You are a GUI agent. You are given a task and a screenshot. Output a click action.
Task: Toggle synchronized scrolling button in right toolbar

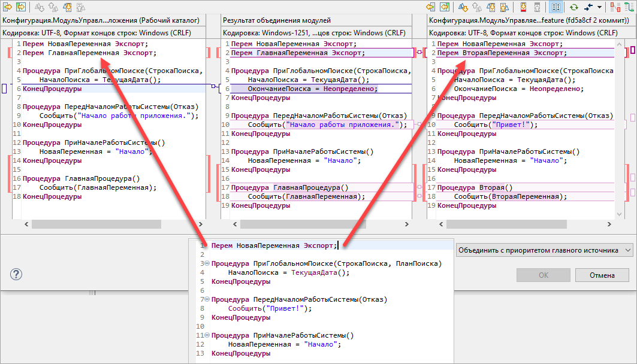(x=556, y=7)
